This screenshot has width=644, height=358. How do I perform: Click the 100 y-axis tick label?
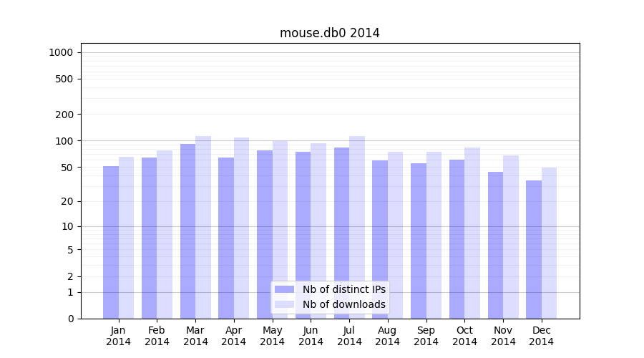point(64,141)
